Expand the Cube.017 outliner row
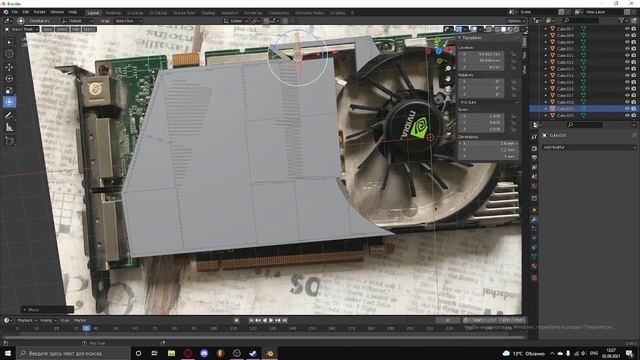 click(x=546, y=96)
